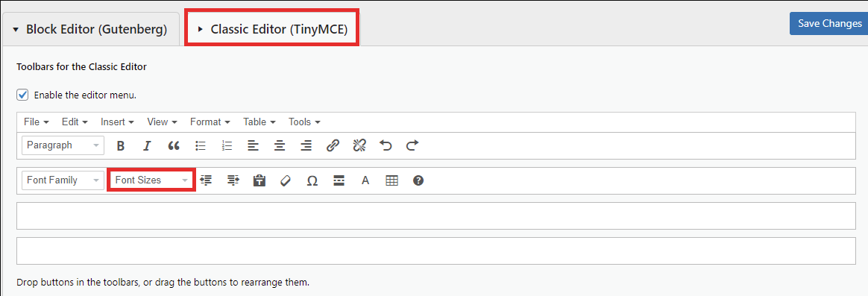The width and height of the screenshot is (868, 296).
Task: Toggle Enable the editor menu checkbox
Action: 22,95
